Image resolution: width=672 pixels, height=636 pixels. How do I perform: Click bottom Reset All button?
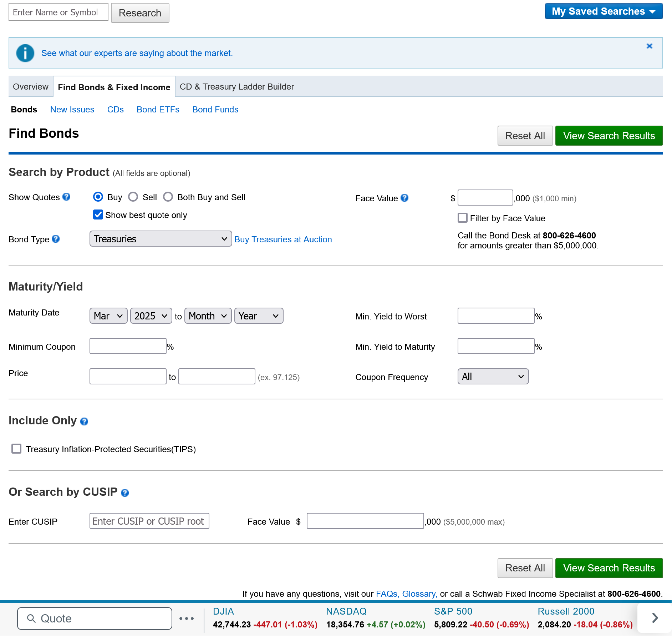click(525, 568)
